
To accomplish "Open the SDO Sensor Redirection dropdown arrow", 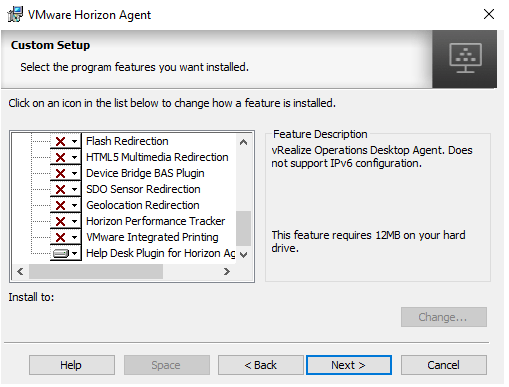I will click(x=75, y=189).
